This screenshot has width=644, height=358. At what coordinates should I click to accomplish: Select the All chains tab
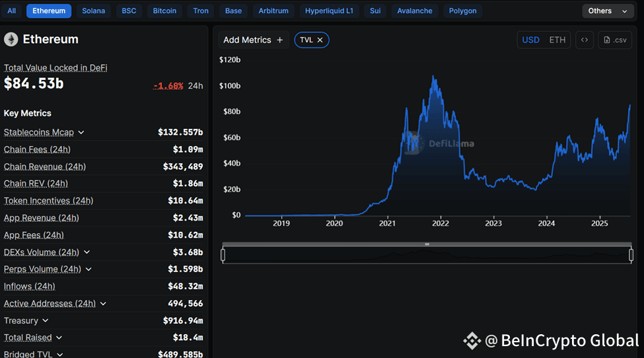point(11,11)
